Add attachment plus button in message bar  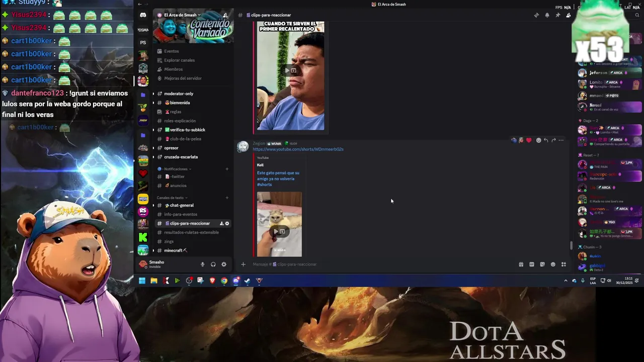[x=243, y=264]
